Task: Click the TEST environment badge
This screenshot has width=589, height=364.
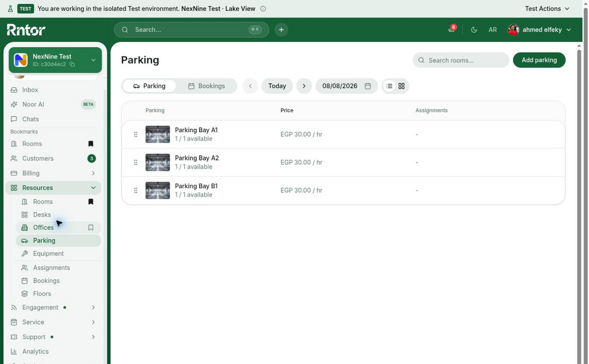Action: click(x=25, y=9)
